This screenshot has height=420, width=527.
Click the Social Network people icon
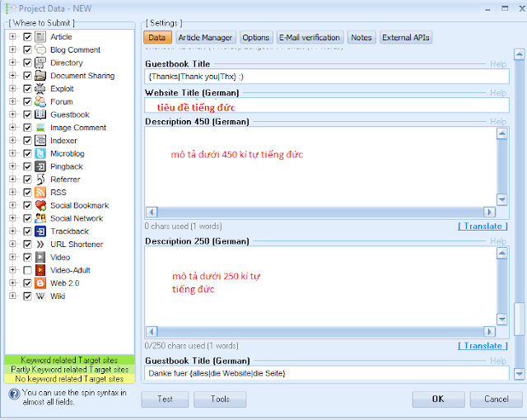(x=40, y=218)
